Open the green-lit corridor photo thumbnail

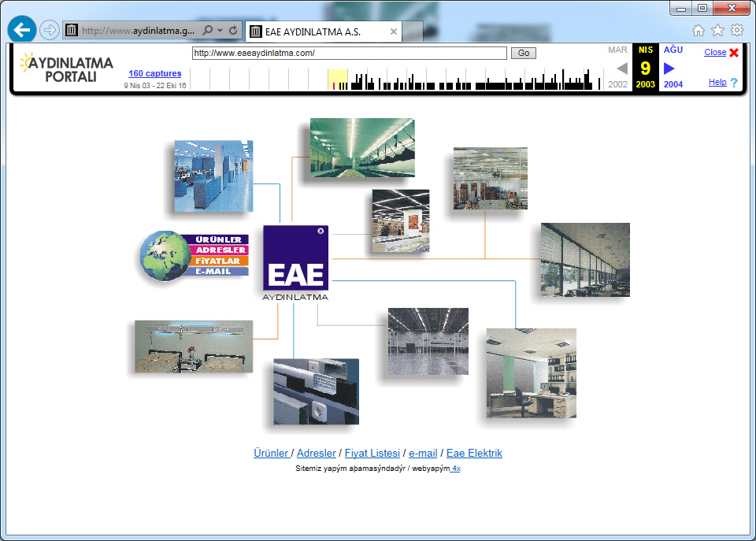[362, 147]
